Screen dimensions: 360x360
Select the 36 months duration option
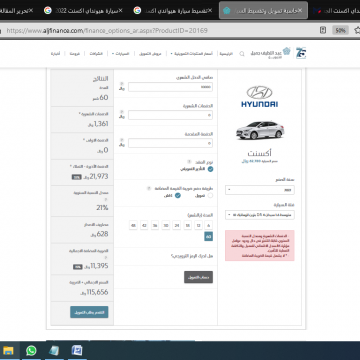(155, 225)
